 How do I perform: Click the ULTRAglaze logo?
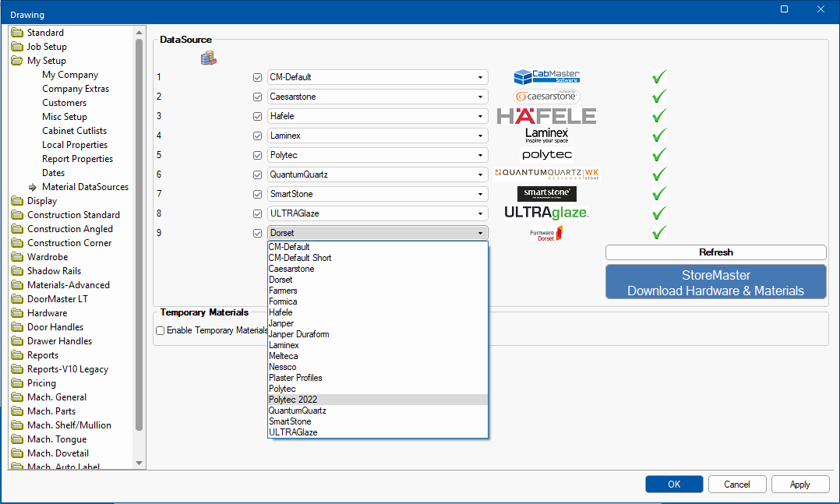tap(547, 213)
